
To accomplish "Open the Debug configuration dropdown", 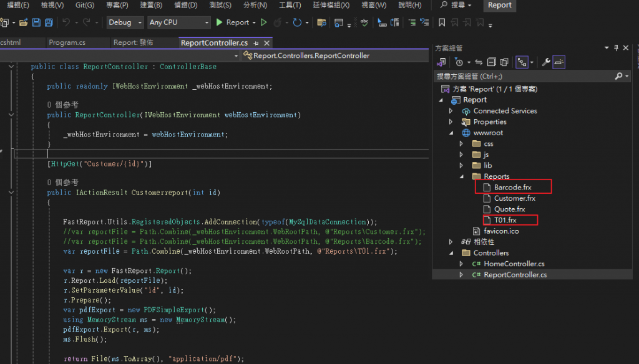I will point(124,22).
